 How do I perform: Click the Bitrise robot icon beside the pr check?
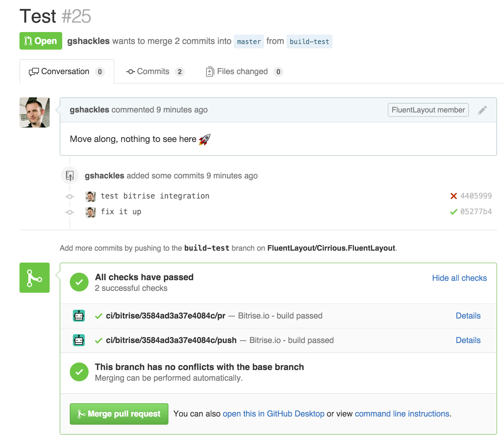click(79, 316)
